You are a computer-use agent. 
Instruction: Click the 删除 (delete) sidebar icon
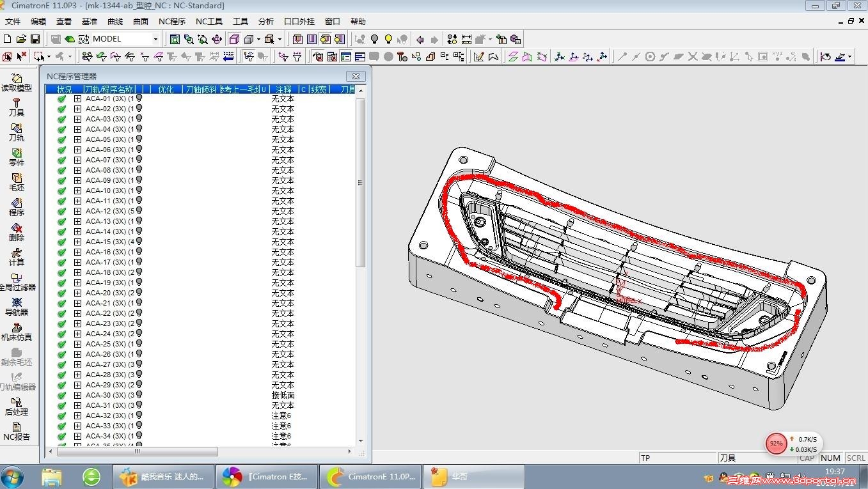click(17, 228)
